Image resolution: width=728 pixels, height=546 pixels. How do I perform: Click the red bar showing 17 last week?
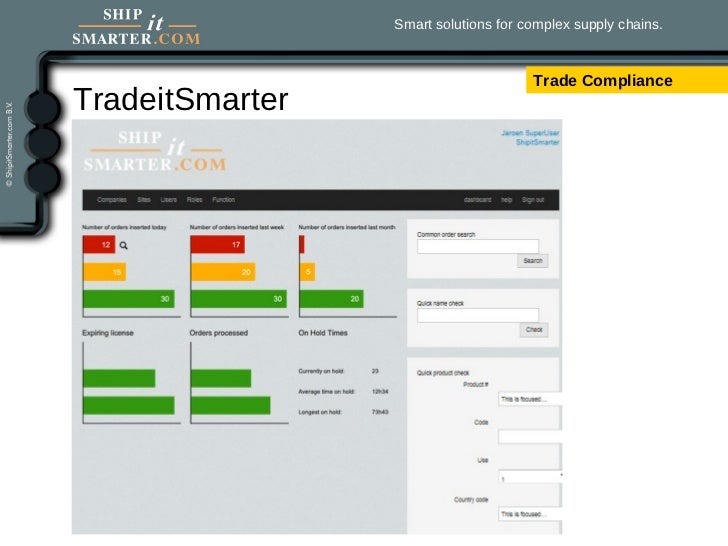(218, 245)
